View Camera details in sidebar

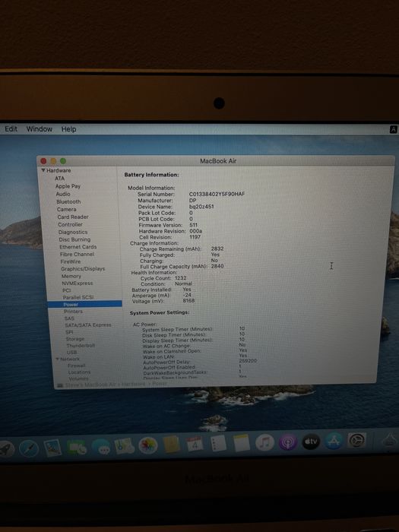pos(67,209)
